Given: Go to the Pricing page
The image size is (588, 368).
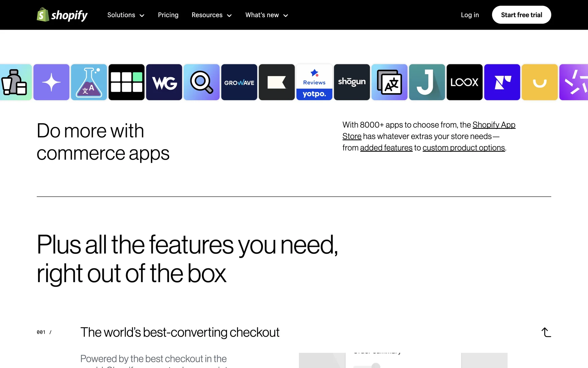Looking at the screenshot, I should click(168, 15).
